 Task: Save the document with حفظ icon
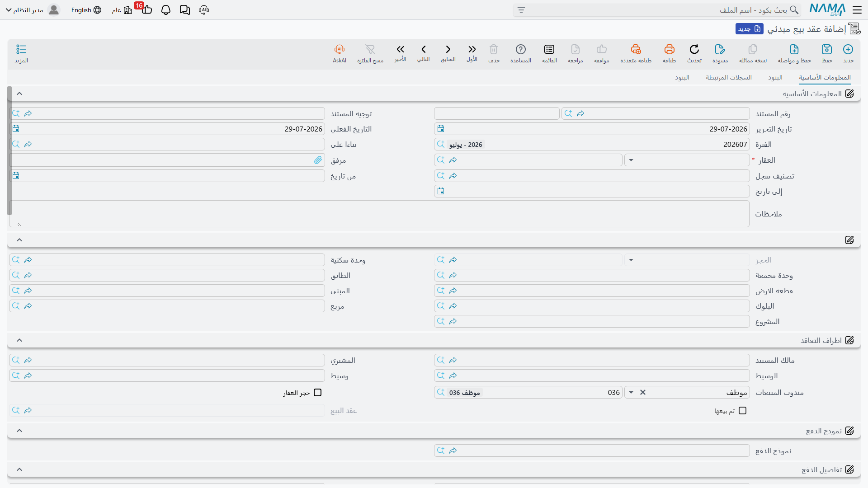tap(827, 53)
